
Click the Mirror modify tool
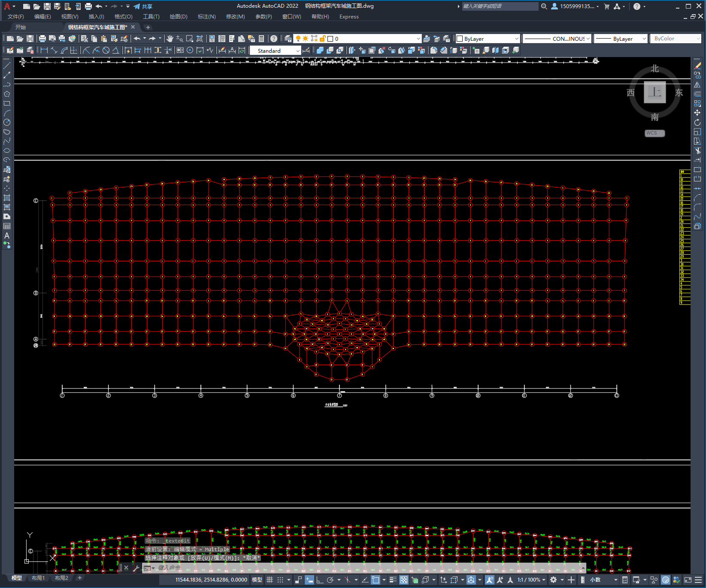point(697,84)
